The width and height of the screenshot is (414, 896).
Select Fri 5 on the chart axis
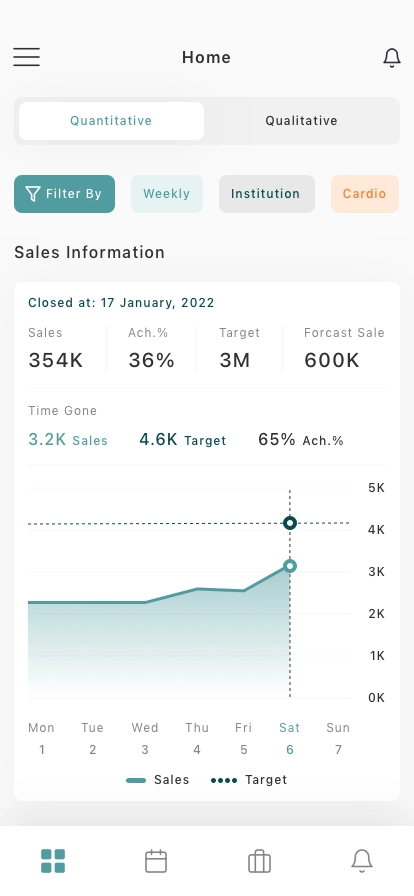(244, 738)
